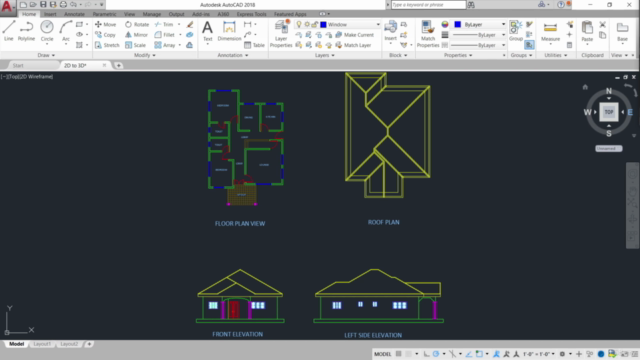Click the blue layer color swatch
640x360 pixels.
pyautogui.click(x=323, y=24)
